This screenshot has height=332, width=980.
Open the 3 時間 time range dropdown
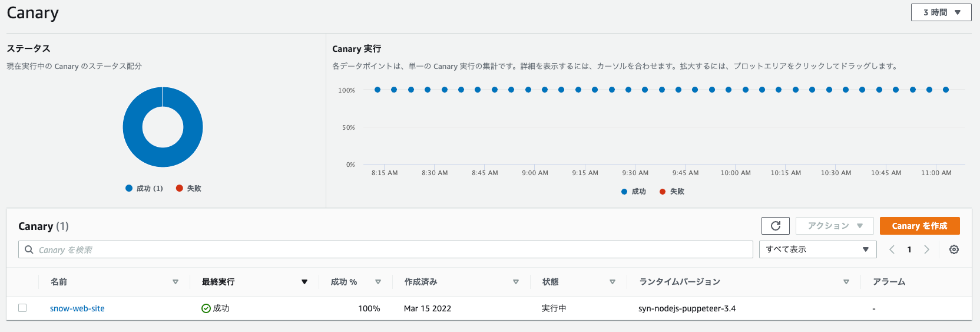[941, 12]
